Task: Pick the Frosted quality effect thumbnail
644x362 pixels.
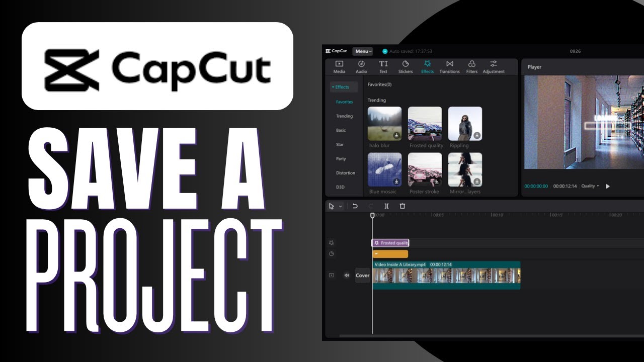Action: [x=425, y=123]
